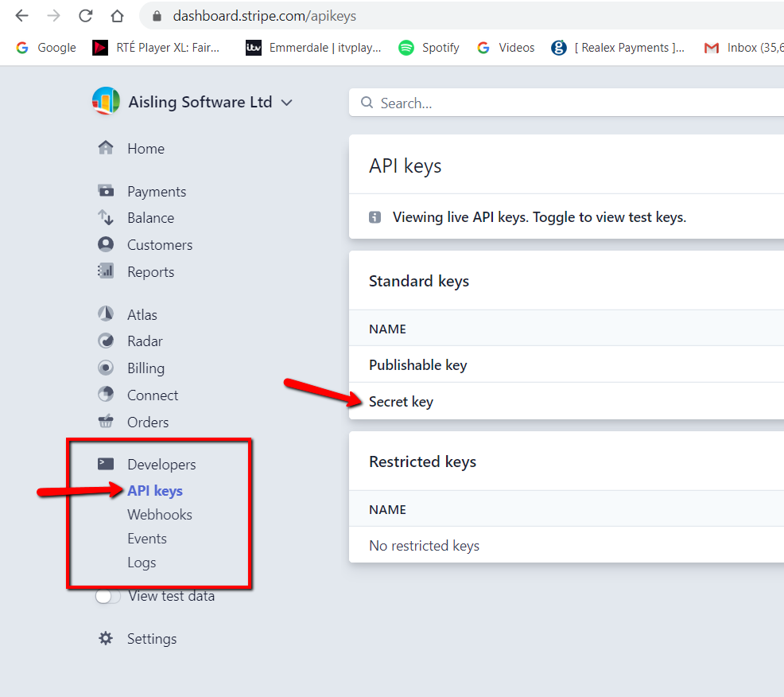The height and width of the screenshot is (697, 784).
Task: Select the Customers person icon
Action: point(106,244)
